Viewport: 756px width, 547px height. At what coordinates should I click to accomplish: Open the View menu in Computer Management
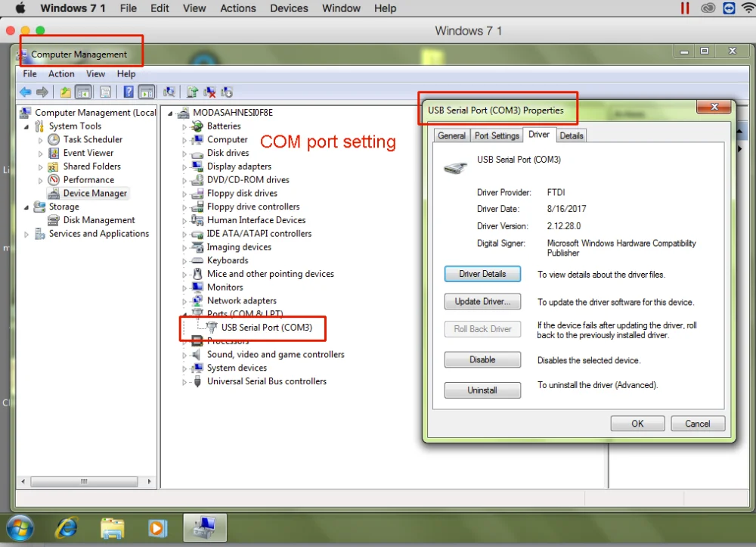[95, 74]
